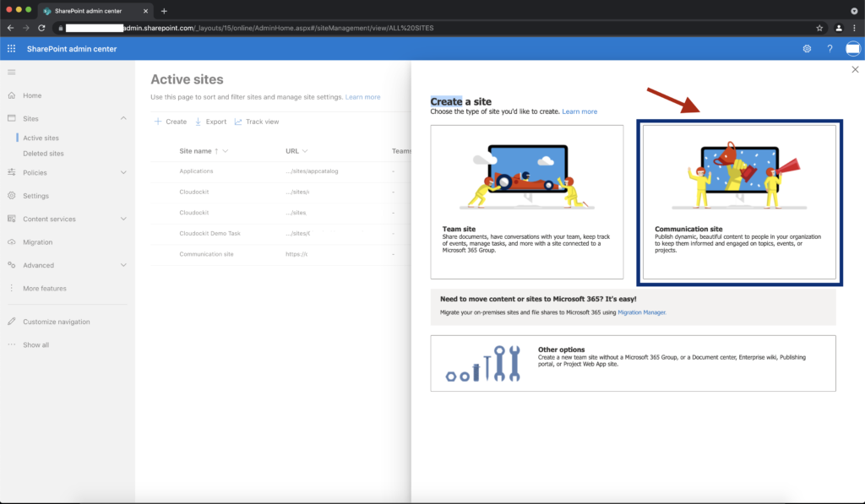Open a new browser tab with the plus button

tap(164, 10)
